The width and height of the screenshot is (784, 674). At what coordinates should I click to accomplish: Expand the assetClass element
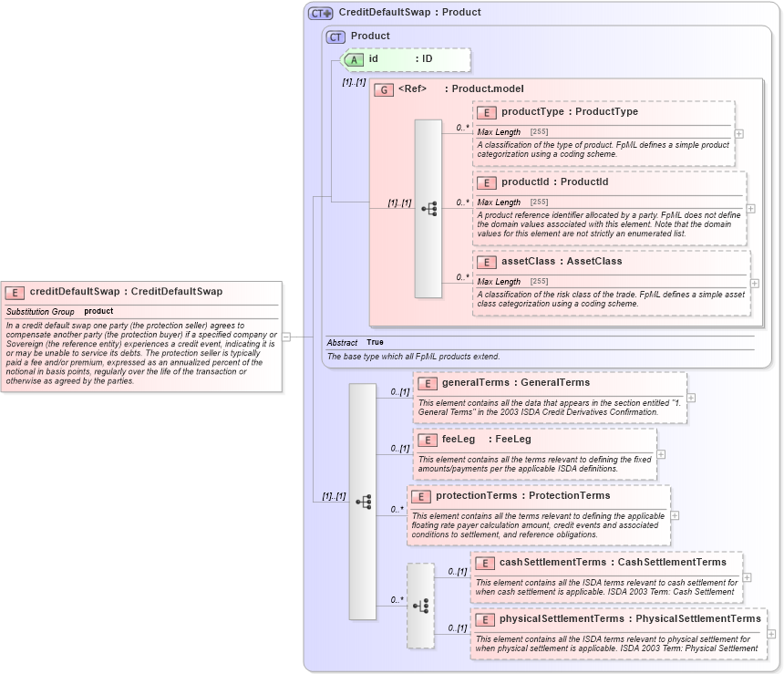click(x=755, y=284)
